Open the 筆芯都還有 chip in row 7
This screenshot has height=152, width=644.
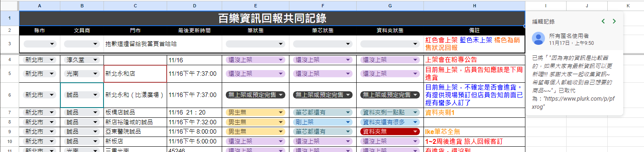[x=323, y=112]
